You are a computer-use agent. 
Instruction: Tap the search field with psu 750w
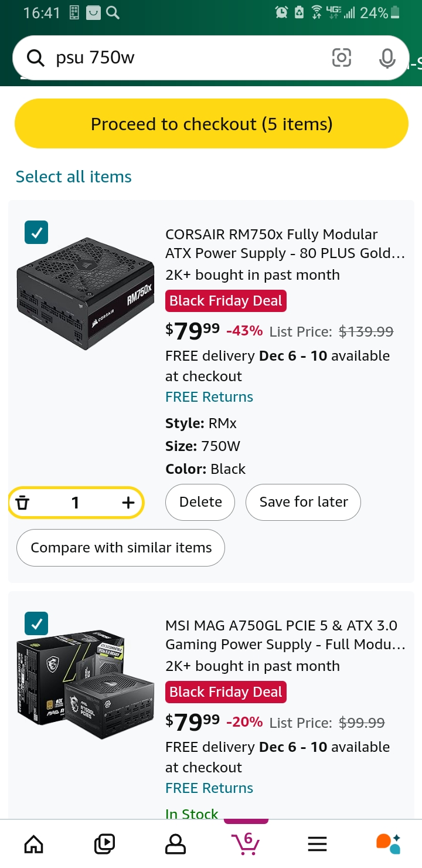188,57
